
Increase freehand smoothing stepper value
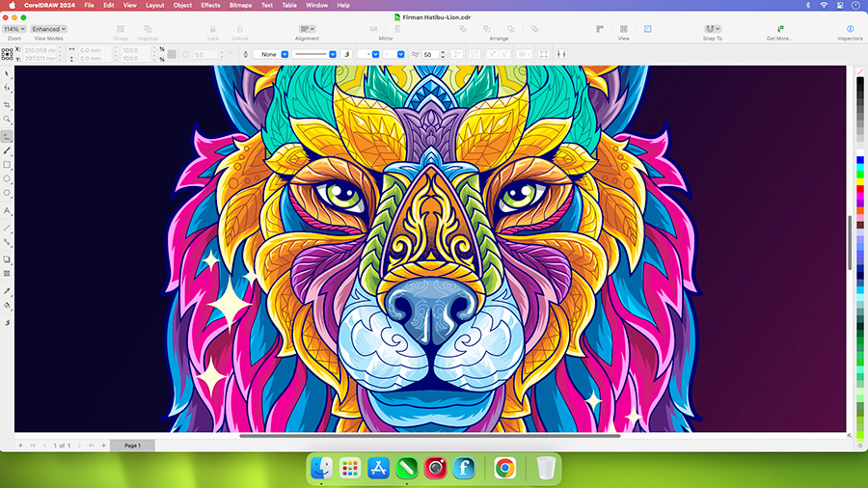pos(443,52)
